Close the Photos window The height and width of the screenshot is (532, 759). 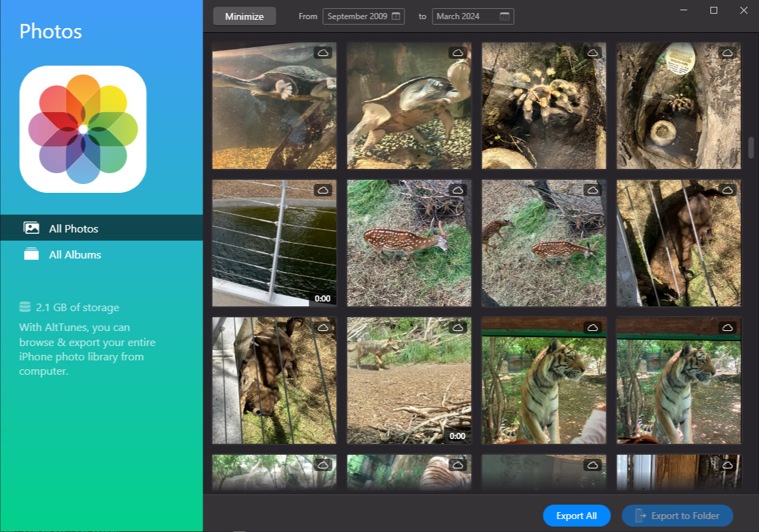coord(744,10)
